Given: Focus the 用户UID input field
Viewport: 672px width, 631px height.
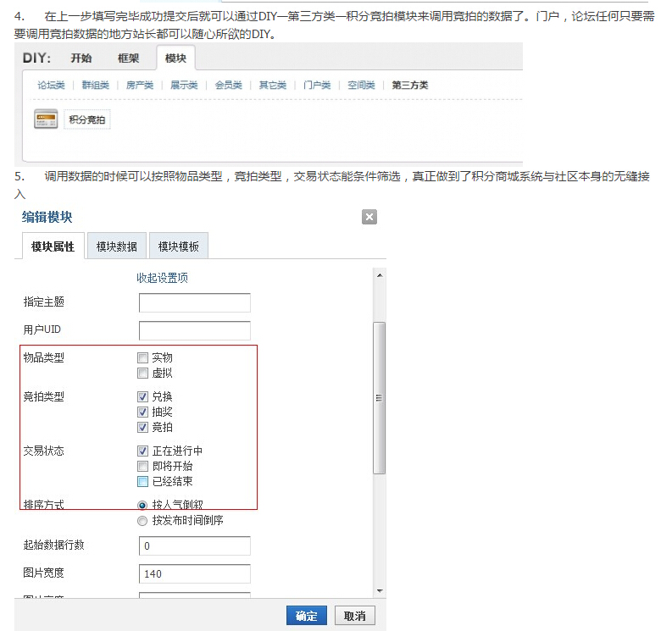Looking at the screenshot, I should tap(195, 330).
